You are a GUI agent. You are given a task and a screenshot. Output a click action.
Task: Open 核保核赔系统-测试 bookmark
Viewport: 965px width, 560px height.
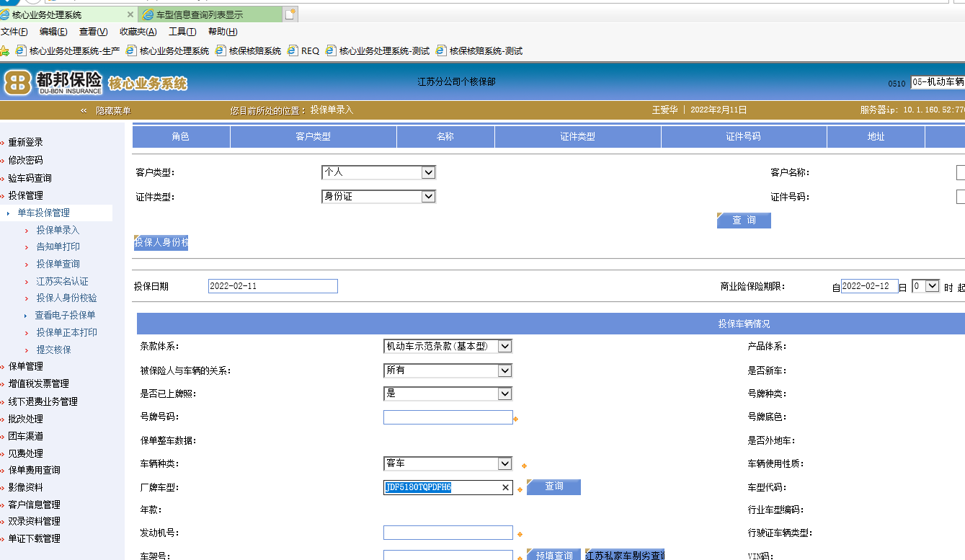click(x=479, y=51)
